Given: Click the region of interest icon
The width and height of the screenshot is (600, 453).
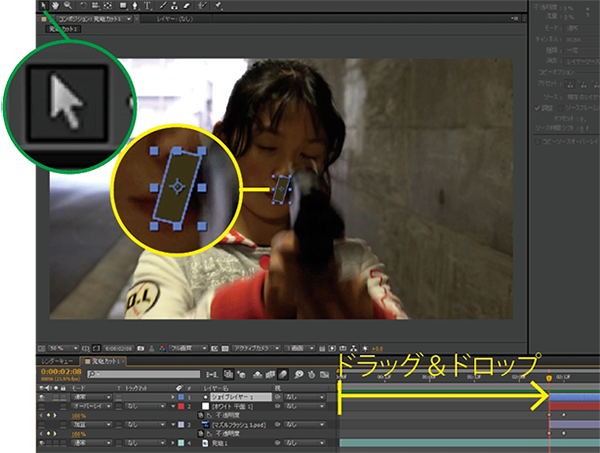Looking at the screenshot, I should click(x=215, y=349).
